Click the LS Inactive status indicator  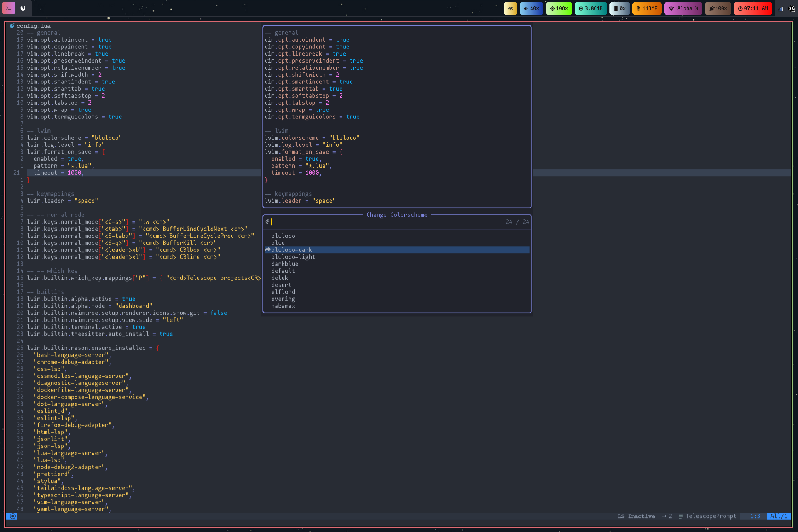(636, 516)
